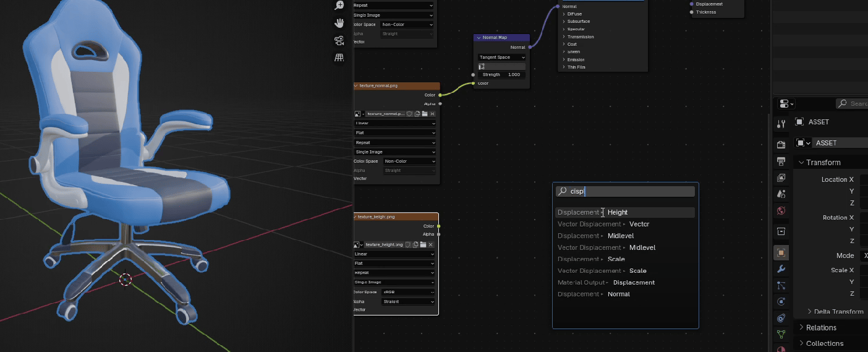Open sRGB Color Space dropdown on texture_height
This screenshot has height=352, width=868.
pos(409,292)
